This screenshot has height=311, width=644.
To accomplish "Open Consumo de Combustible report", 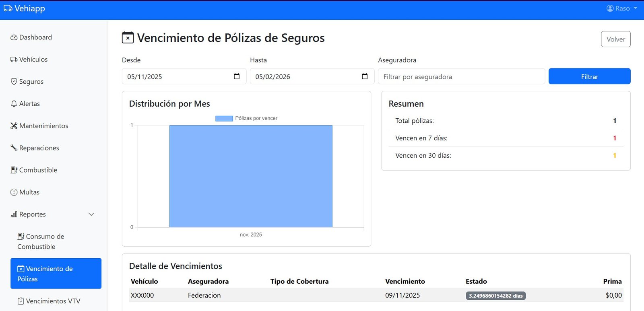I will tap(56, 241).
